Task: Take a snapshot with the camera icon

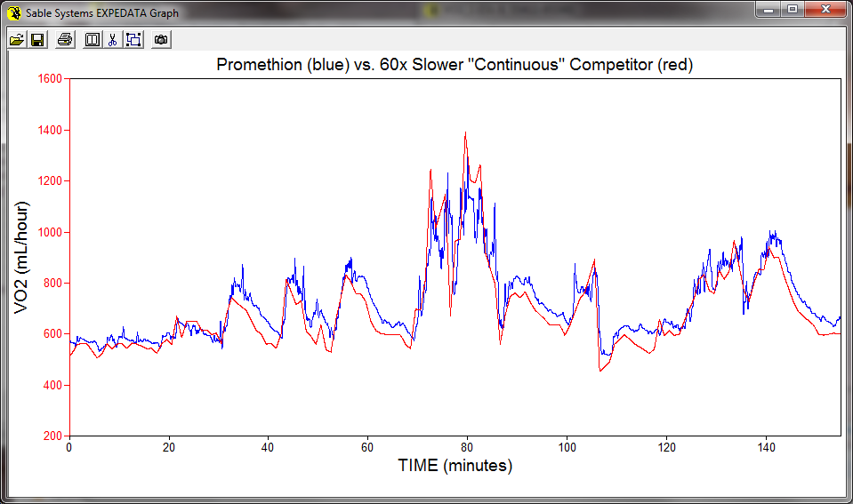Action: click(161, 40)
